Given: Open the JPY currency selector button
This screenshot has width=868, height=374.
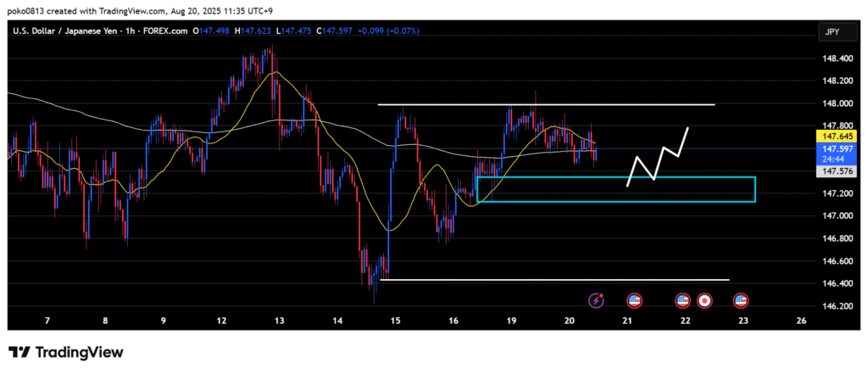Looking at the screenshot, I should click(x=832, y=31).
